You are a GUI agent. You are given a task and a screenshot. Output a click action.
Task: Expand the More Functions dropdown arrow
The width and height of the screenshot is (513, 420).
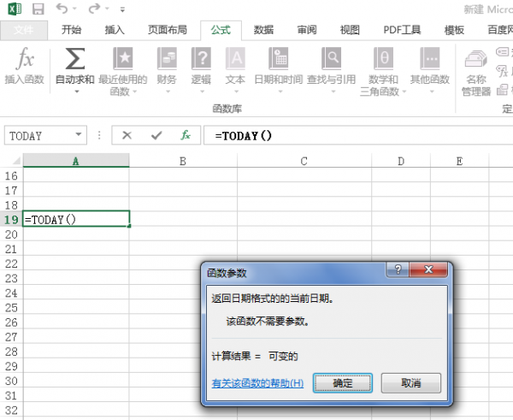pos(432,92)
